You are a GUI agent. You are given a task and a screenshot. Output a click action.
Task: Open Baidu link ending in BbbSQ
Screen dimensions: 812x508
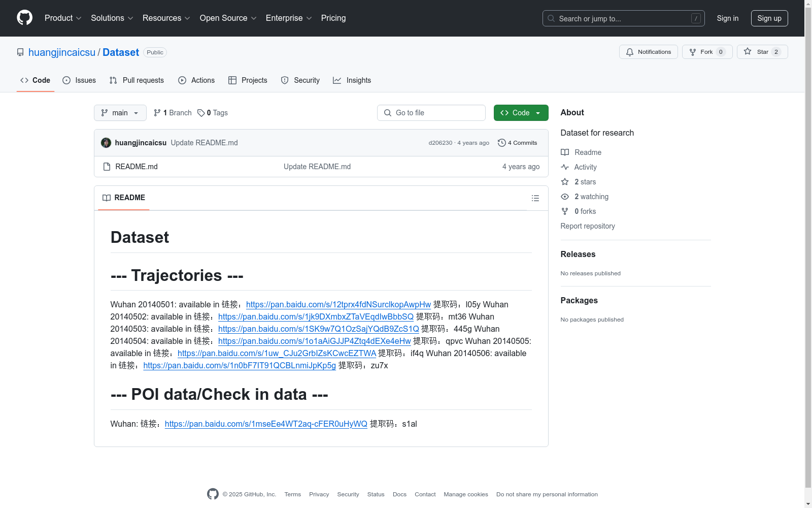click(x=316, y=316)
